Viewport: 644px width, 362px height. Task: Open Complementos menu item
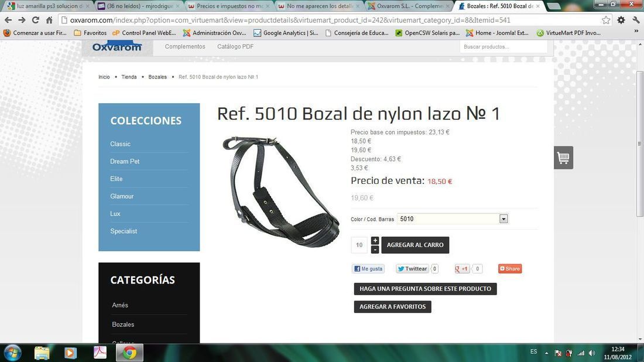[185, 46]
